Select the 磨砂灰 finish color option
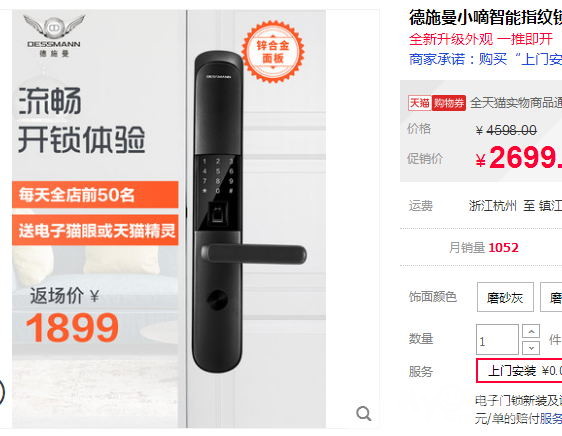This screenshot has height=436, width=562. tap(505, 297)
